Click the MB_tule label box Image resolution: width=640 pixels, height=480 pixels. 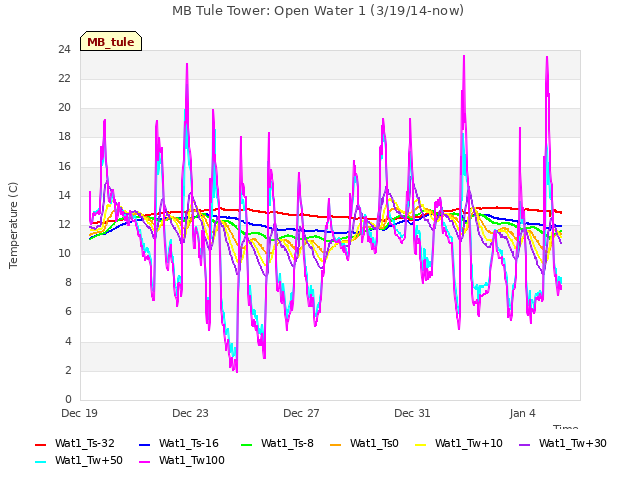(x=111, y=41)
